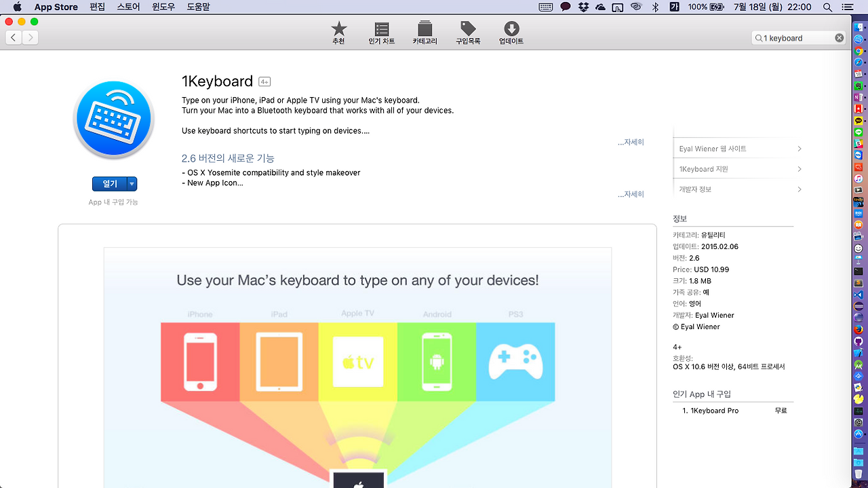This screenshot has height=488, width=868.
Task: Open KakaoTalk in the Dock
Action: point(858,120)
